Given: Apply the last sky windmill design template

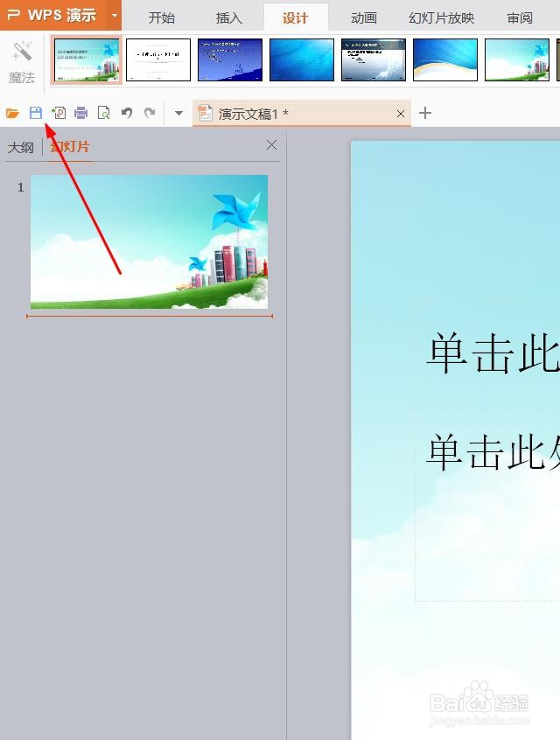Looking at the screenshot, I should pyautogui.click(x=517, y=60).
